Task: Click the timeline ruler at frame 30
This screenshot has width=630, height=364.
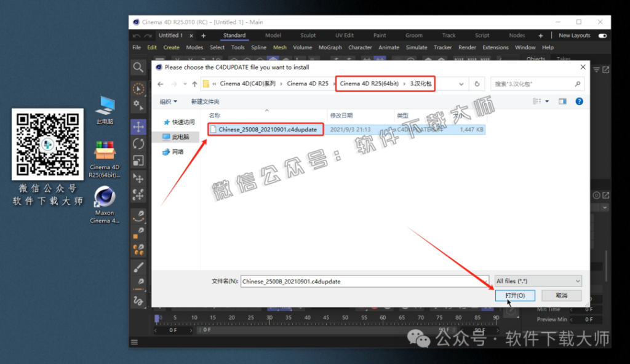Action: pyautogui.click(x=269, y=317)
